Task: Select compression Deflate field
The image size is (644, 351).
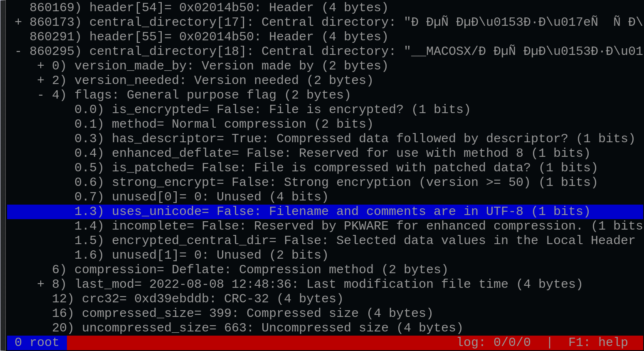Action: click(x=325, y=269)
